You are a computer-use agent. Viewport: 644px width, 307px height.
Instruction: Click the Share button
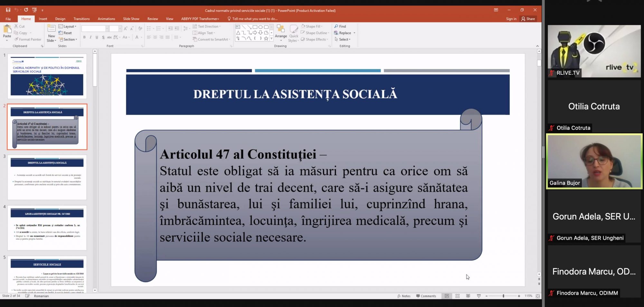(528, 19)
